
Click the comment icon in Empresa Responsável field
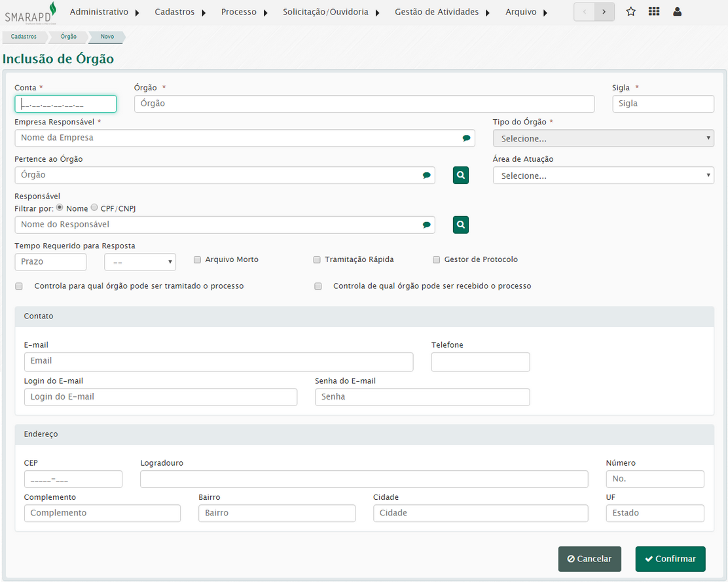pos(466,138)
